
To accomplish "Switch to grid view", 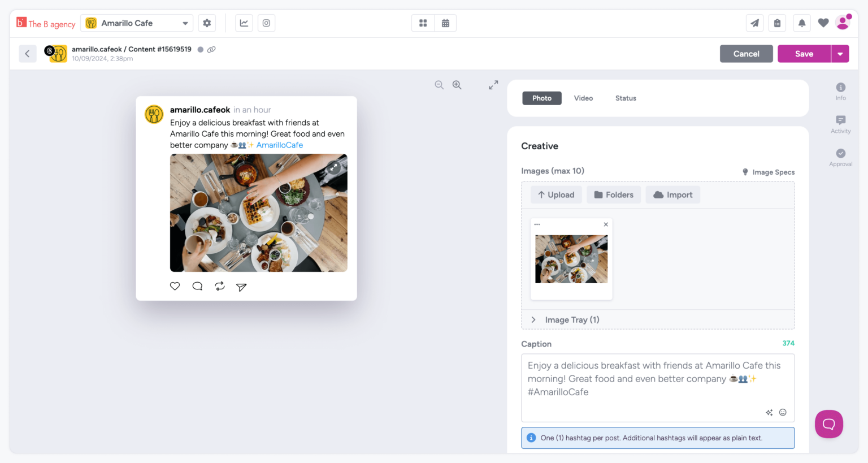I will [x=423, y=23].
